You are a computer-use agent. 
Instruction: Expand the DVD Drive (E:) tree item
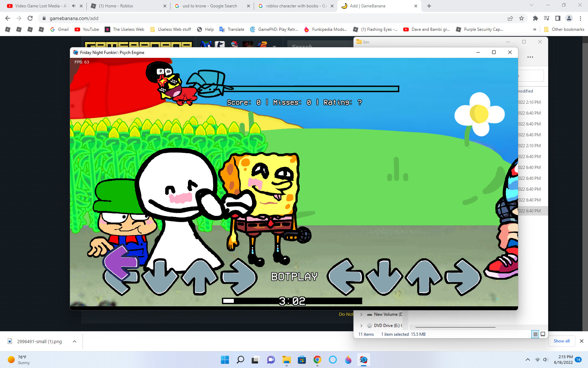pyautogui.click(x=362, y=326)
